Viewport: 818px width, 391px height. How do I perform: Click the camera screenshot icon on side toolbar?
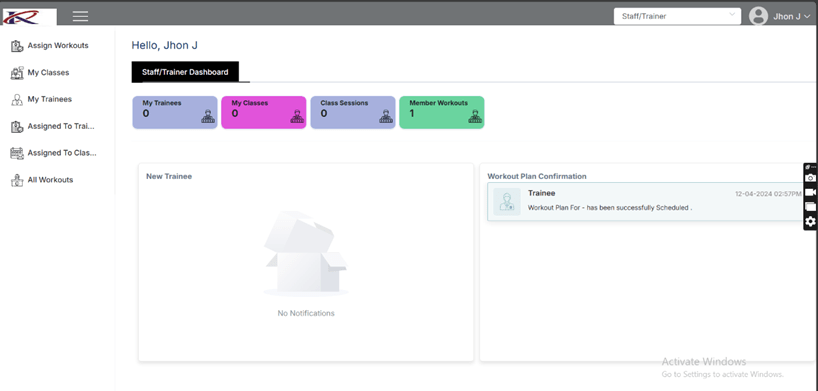pyautogui.click(x=810, y=178)
